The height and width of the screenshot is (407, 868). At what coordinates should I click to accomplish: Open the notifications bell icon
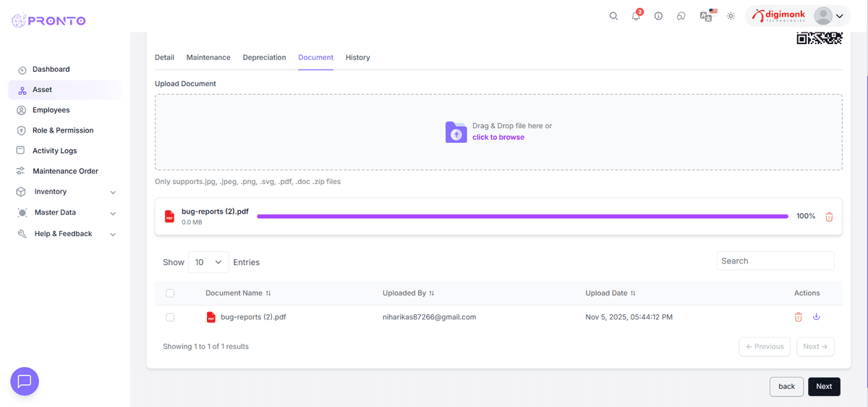point(636,16)
